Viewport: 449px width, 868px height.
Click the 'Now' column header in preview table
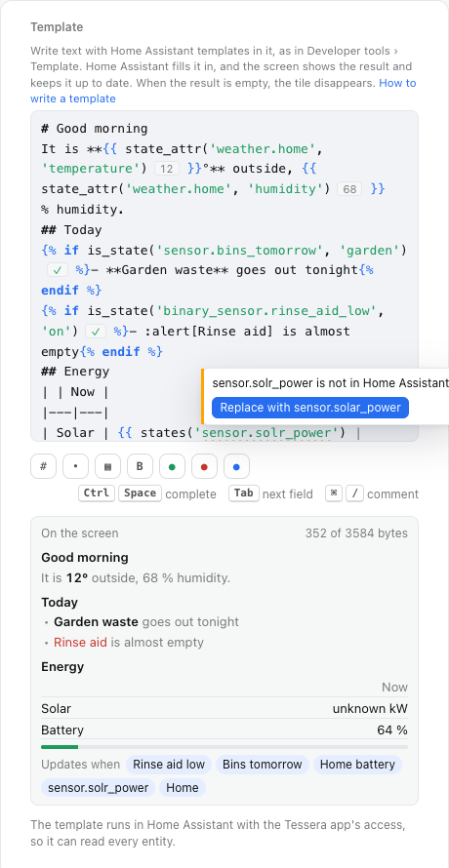[x=394, y=687]
